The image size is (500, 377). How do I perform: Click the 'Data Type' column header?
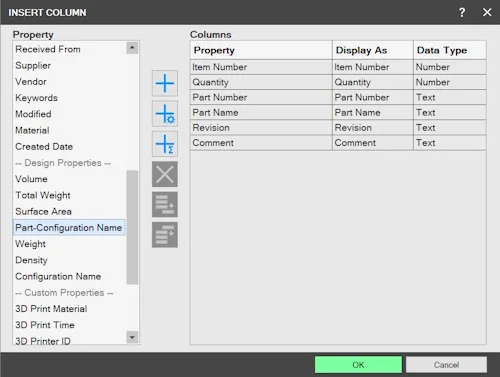(450, 50)
